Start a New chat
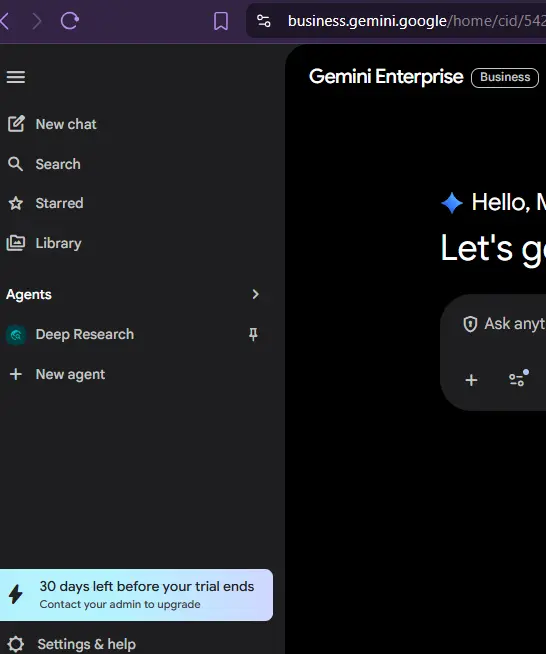The height and width of the screenshot is (654, 546). (66, 124)
